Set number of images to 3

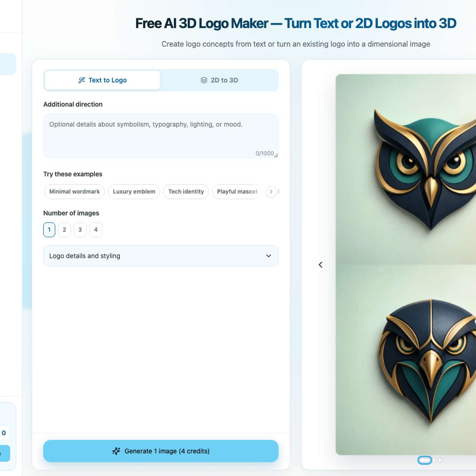80,230
